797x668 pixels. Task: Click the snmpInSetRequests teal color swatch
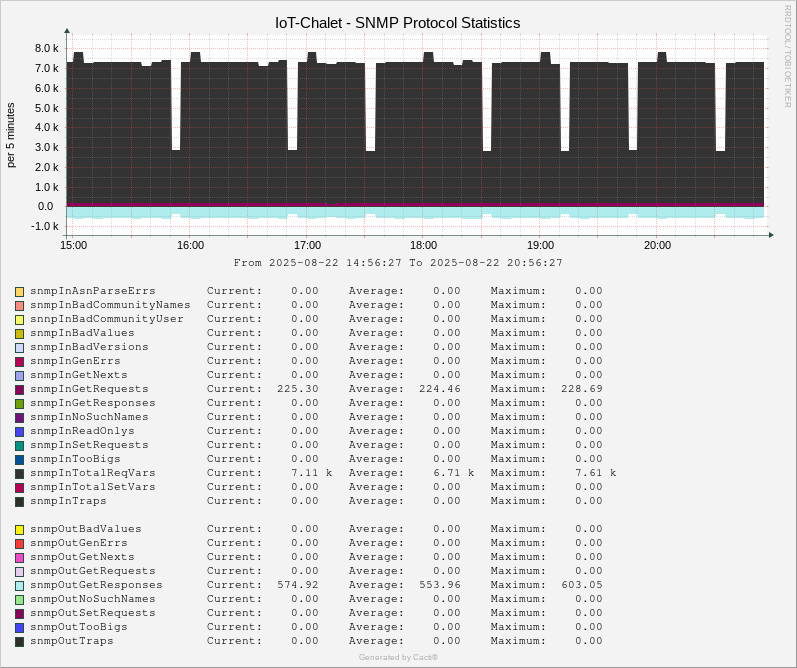click(x=19, y=446)
